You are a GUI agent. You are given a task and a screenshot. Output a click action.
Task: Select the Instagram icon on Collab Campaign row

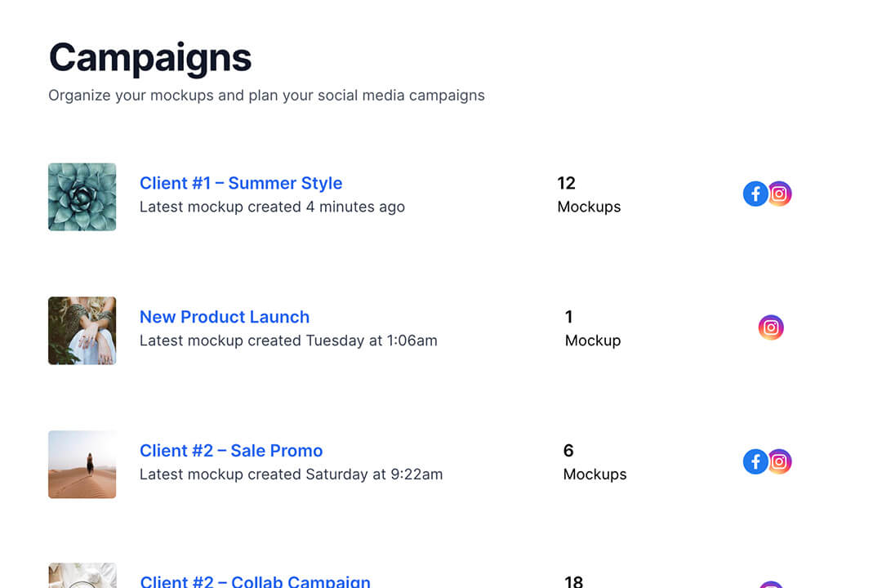771,585
